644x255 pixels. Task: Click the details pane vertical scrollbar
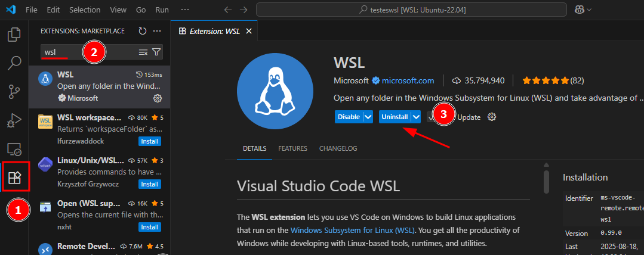coord(546,182)
